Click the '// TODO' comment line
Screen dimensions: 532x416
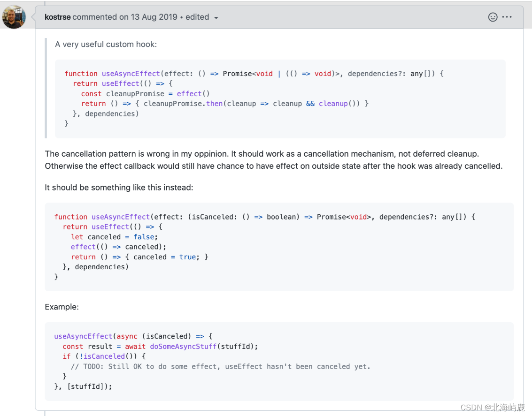[x=220, y=366]
